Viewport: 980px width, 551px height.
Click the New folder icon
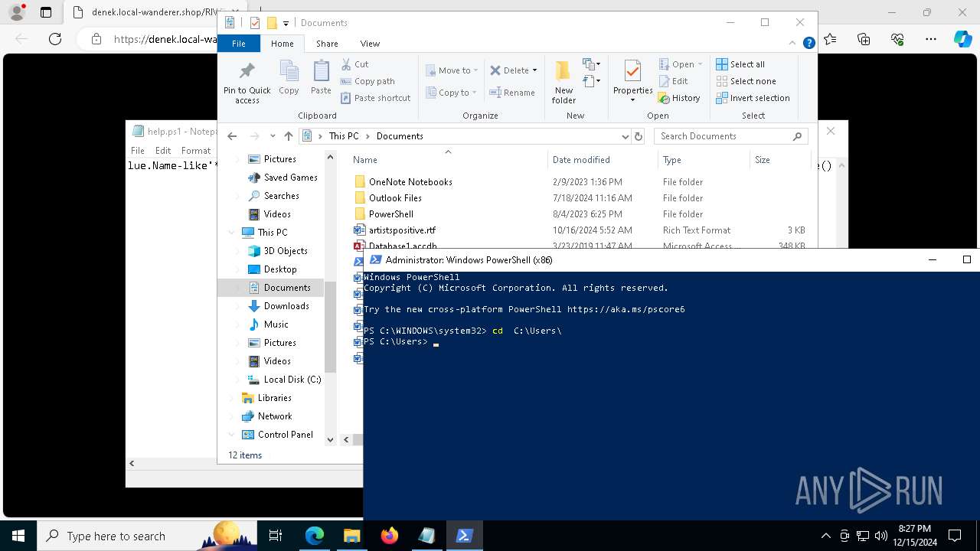563,71
